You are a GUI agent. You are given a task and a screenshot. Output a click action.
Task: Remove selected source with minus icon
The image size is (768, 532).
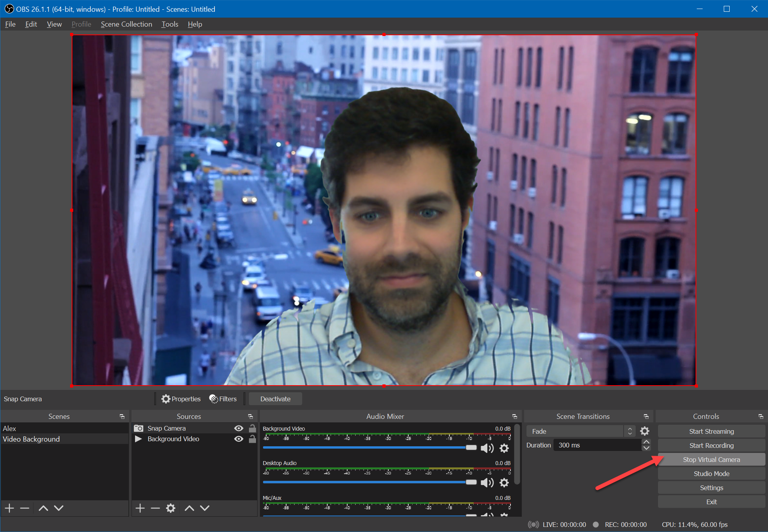tap(155, 508)
